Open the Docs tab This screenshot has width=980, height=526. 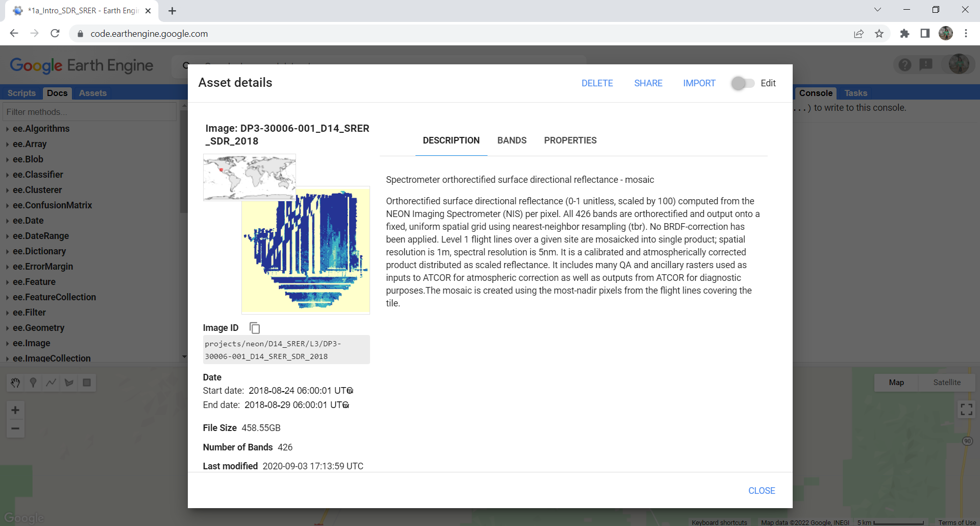57,93
